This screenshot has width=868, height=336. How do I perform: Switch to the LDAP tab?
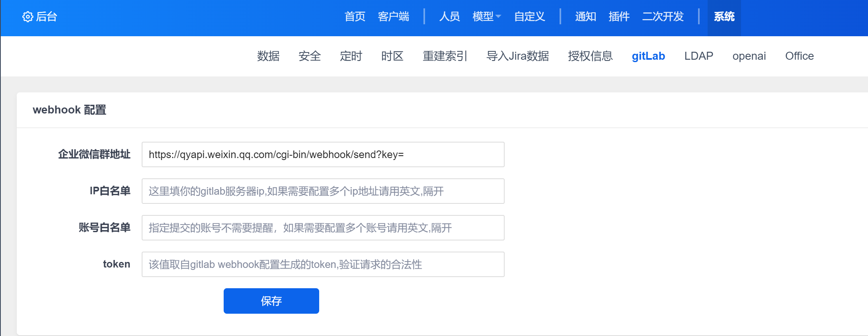[698, 56]
